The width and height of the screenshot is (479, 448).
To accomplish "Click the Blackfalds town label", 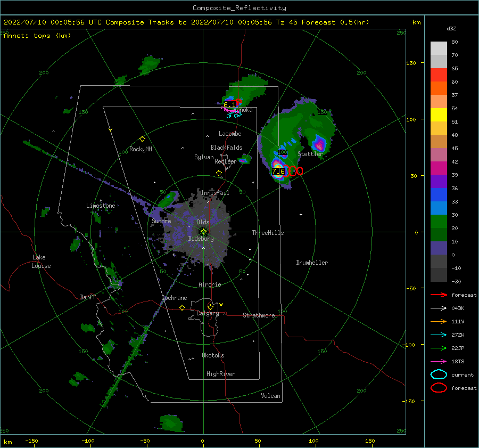I will pos(226,148).
